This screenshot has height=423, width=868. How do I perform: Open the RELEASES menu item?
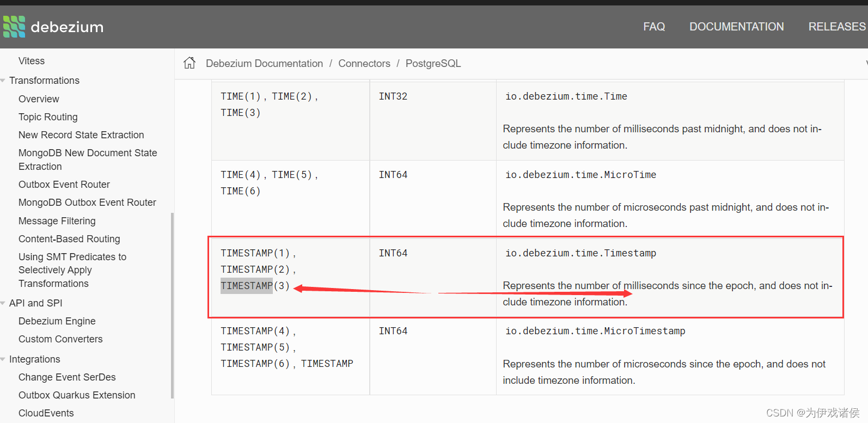[837, 27]
